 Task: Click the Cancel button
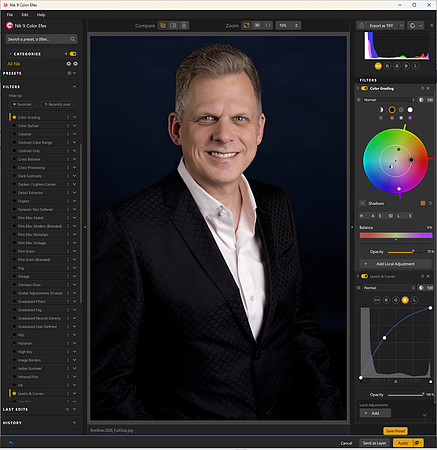tap(346, 443)
